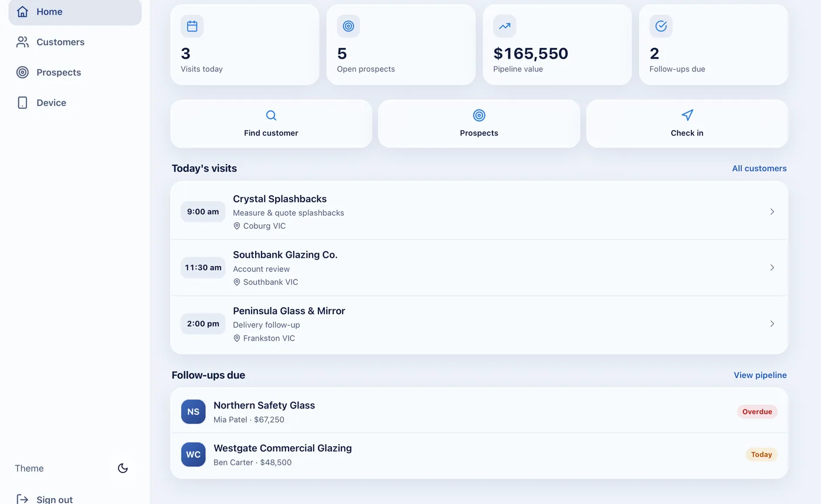
Task: Select the Prospects quick action button
Action: click(479, 124)
